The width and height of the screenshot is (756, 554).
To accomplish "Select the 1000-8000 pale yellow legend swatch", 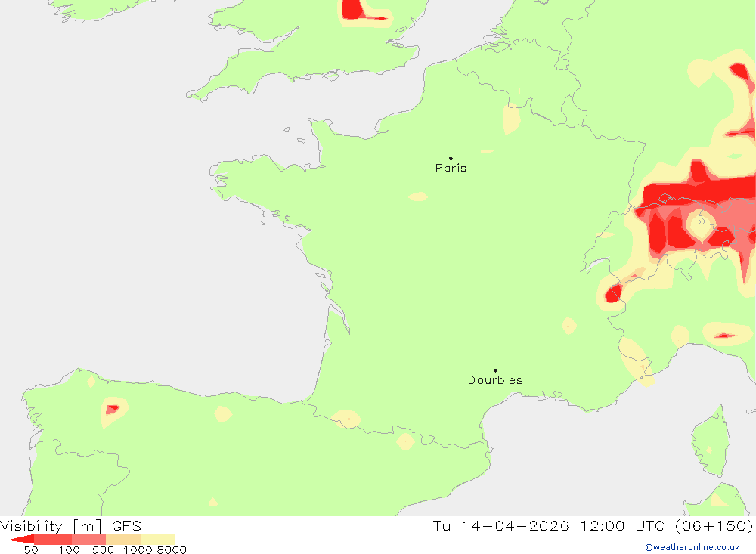I will click(x=158, y=539).
